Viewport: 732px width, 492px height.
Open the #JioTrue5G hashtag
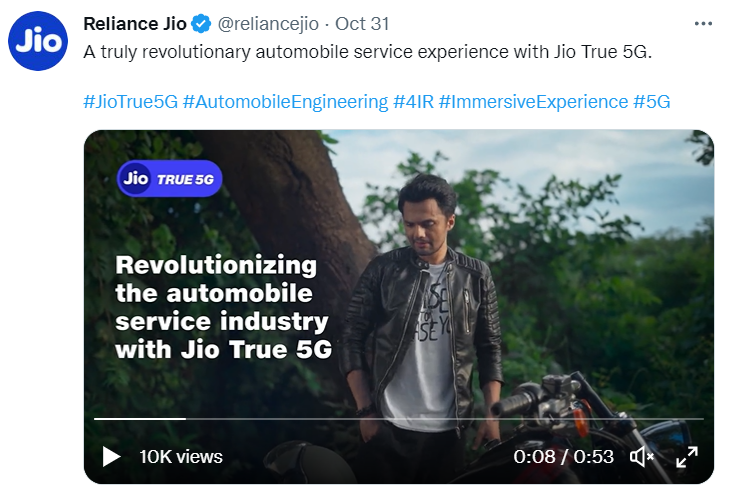pos(130,102)
